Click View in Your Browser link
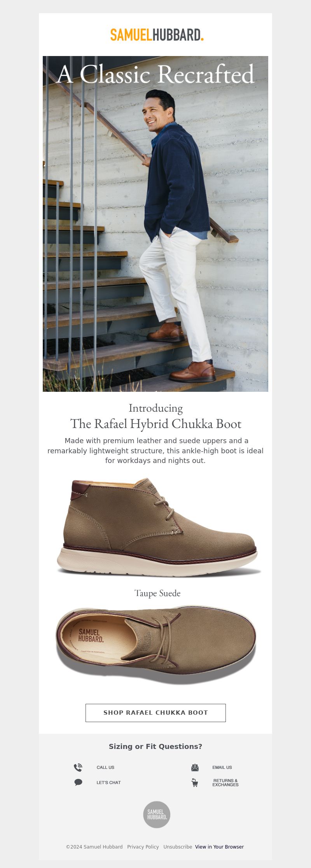The image size is (311, 868). tap(219, 847)
